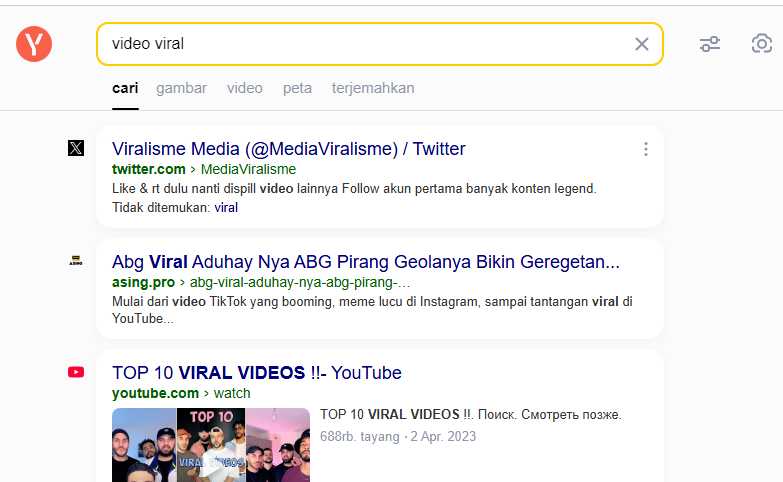Click the asing.pro domain link
Screen dimensions: 783x482
[143, 282]
